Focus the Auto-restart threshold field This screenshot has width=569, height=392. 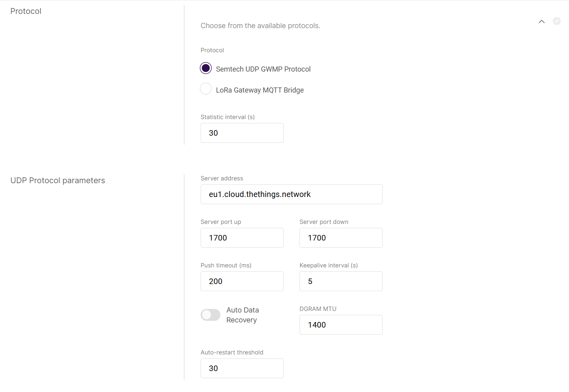pyautogui.click(x=242, y=368)
